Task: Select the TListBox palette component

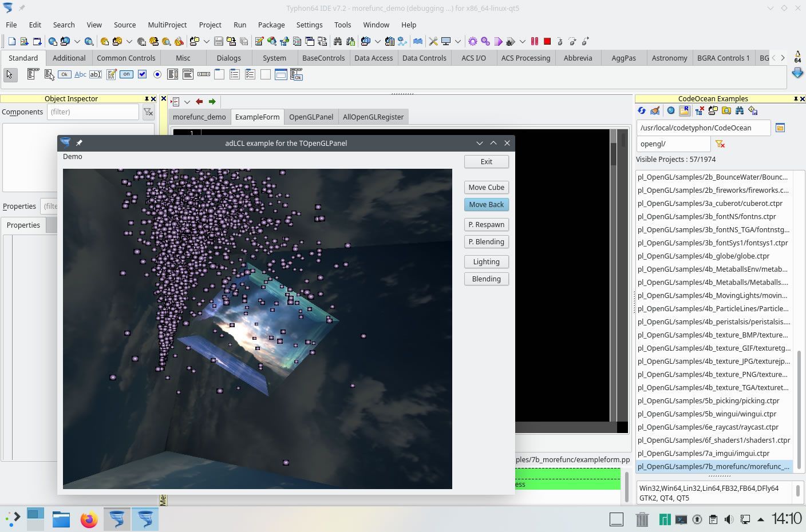Action: click(x=173, y=74)
